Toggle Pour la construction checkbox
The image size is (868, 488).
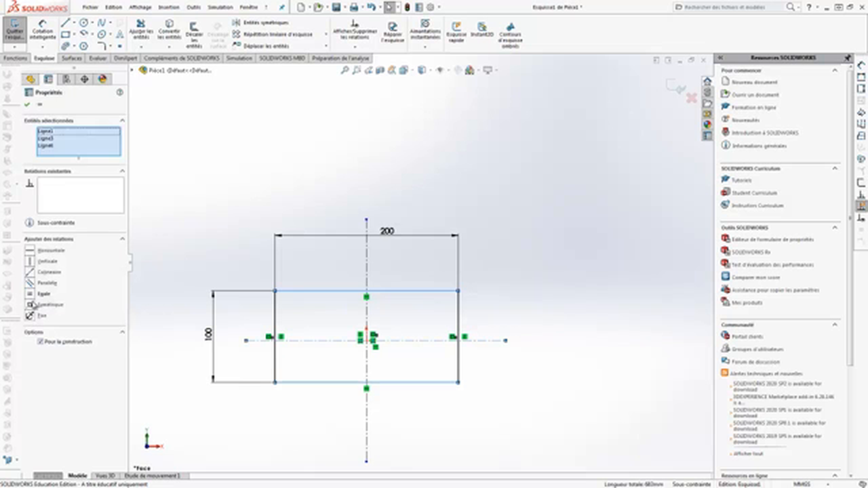(40, 342)
